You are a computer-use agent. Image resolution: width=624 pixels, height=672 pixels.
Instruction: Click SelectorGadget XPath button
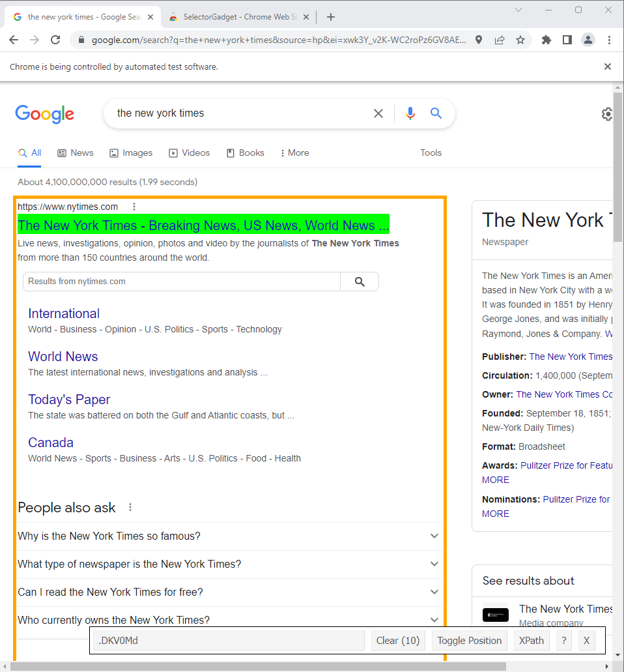532,640
